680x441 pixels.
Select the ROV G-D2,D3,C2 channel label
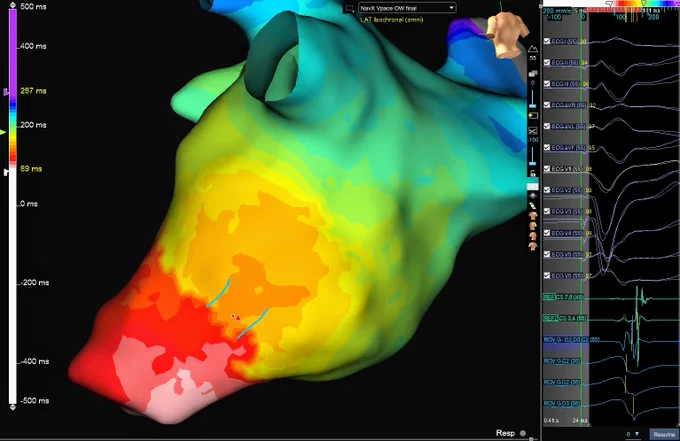pos(571,340)
